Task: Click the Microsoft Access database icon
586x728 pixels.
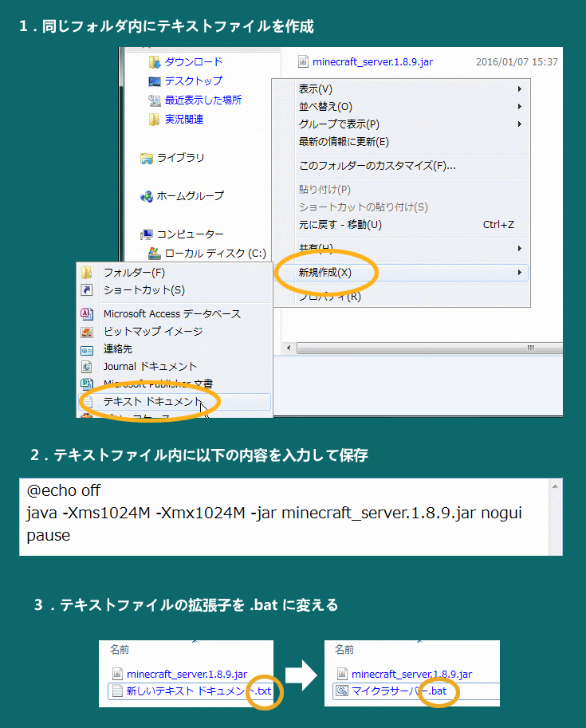Action: (x=87, y=314)
